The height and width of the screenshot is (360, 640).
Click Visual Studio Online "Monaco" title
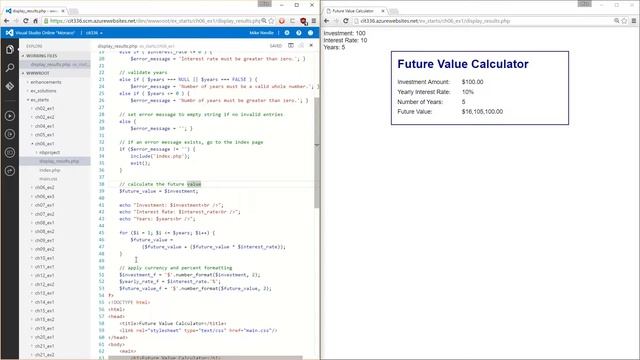pos(45,33)
